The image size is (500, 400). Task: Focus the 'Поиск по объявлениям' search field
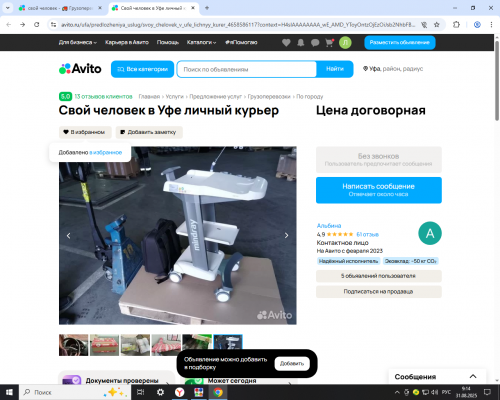[x=247, y=69]
